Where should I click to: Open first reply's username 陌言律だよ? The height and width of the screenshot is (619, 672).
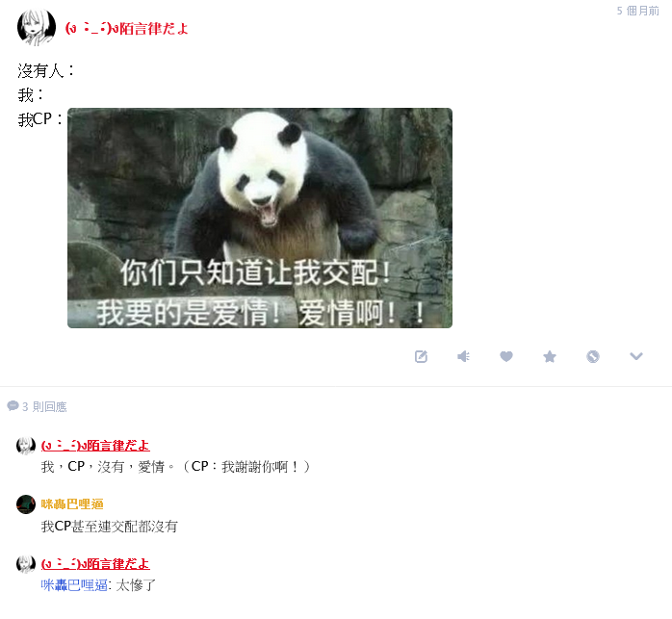(x=95, y=446)
